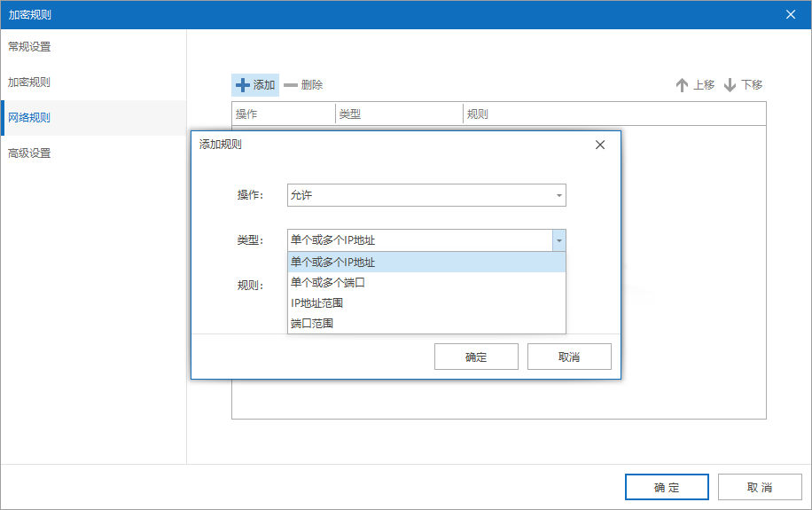Screen dimensions: 812x510
Task: Collapse the 类型 dropdown arrow
Action: point(558,240)
